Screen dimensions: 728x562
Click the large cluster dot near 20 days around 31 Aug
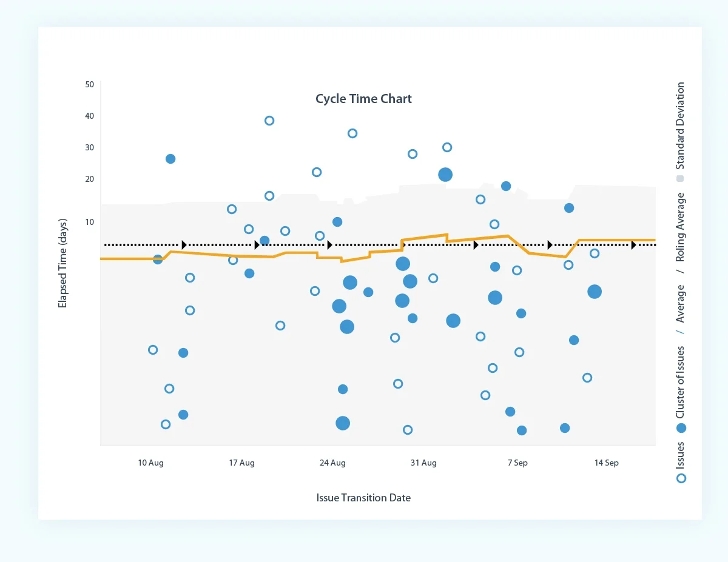coord(445,175)
